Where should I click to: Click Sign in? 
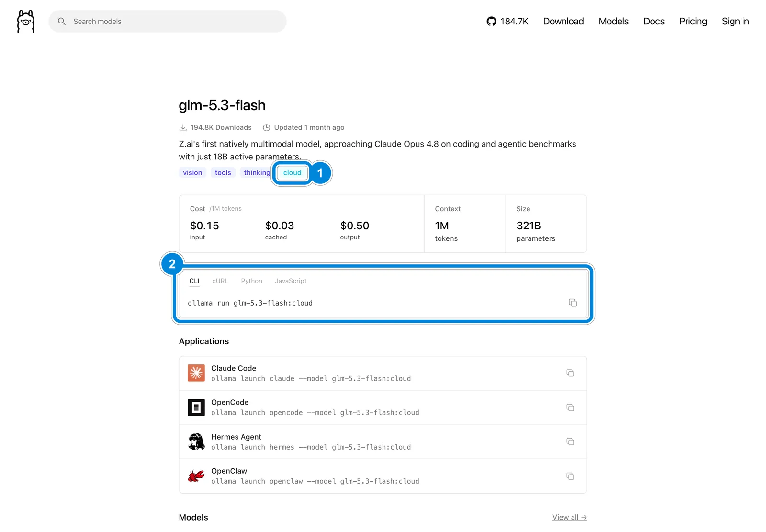point(735,22)
